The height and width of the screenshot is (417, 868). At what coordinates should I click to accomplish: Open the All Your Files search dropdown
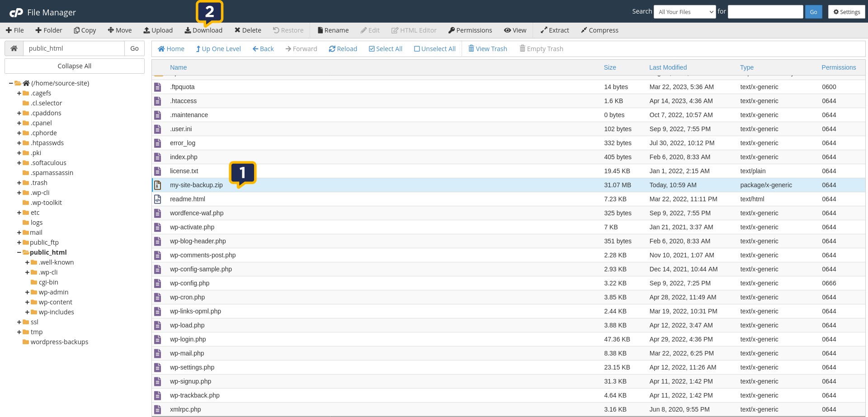(x=684, y=12)
